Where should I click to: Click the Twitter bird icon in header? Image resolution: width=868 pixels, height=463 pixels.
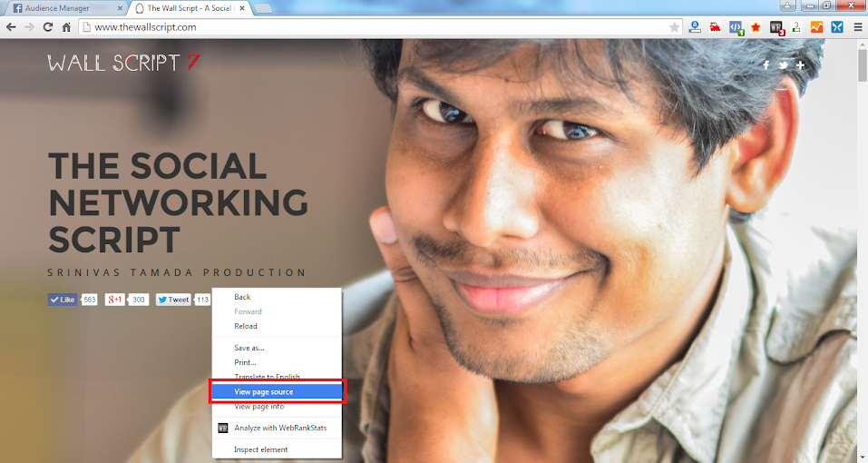pyautogui.click(x=784, y=65)
